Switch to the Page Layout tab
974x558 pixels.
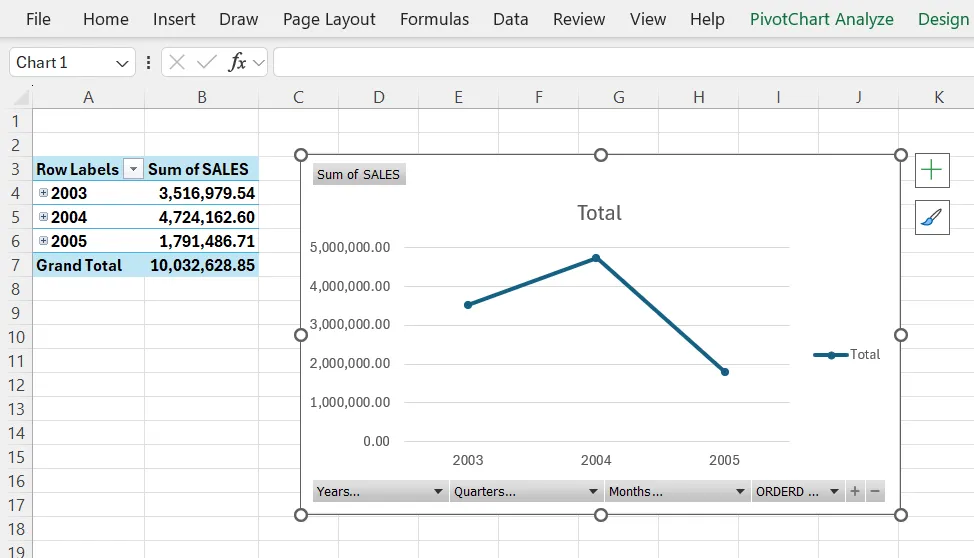pyautogui.click(x=329, y=19)
